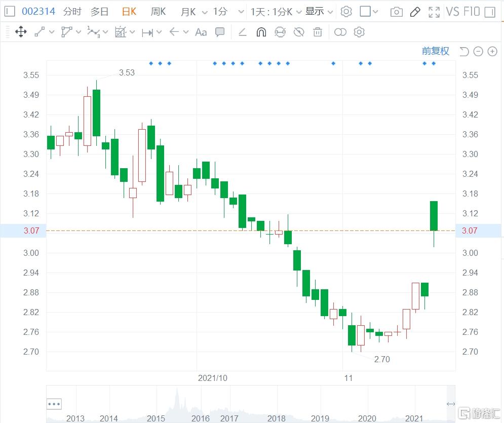
Task: Open drawing toolbar settings gear
Action: pos(359,32)
